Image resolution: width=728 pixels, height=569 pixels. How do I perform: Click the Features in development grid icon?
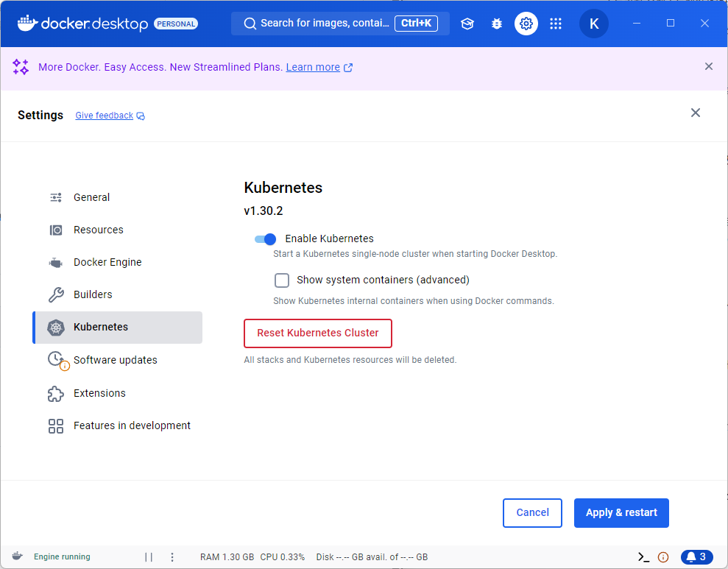pyautogui.click(x=56, y=426)
